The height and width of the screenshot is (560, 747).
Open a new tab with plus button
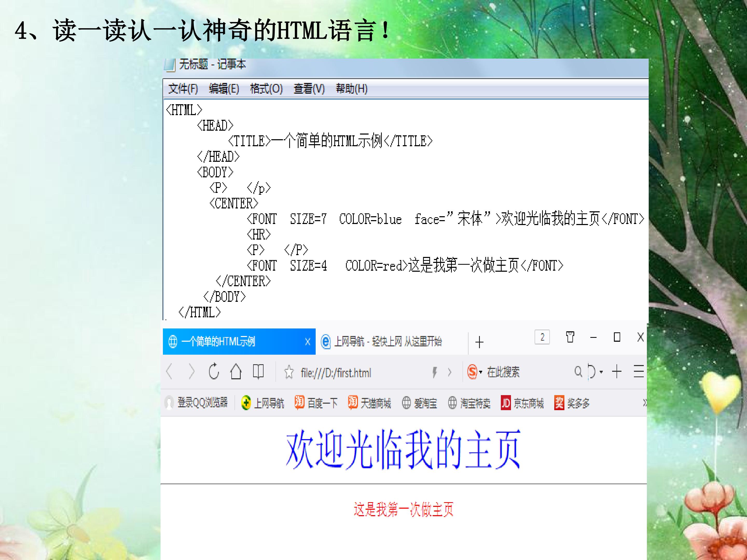479,342
